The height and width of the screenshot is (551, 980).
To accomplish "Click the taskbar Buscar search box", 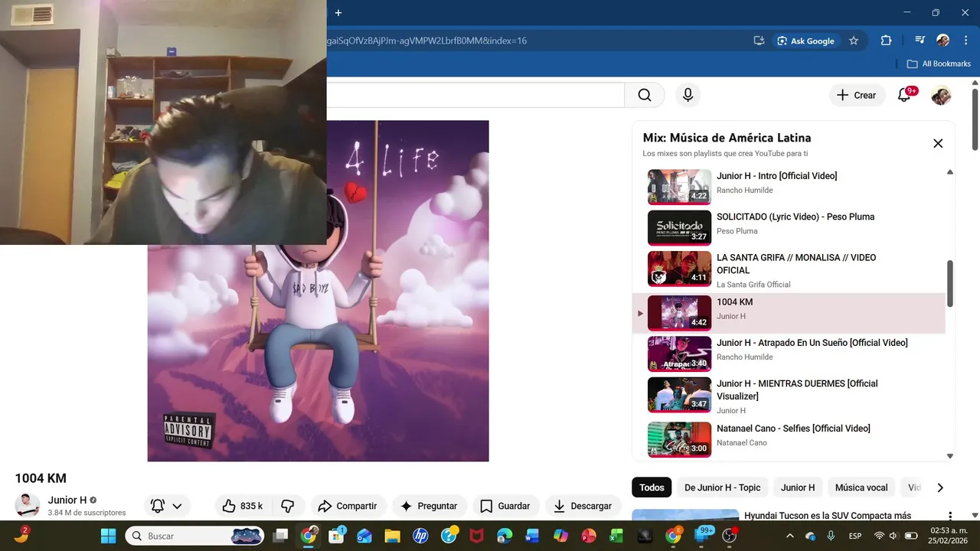I will 195,536.
